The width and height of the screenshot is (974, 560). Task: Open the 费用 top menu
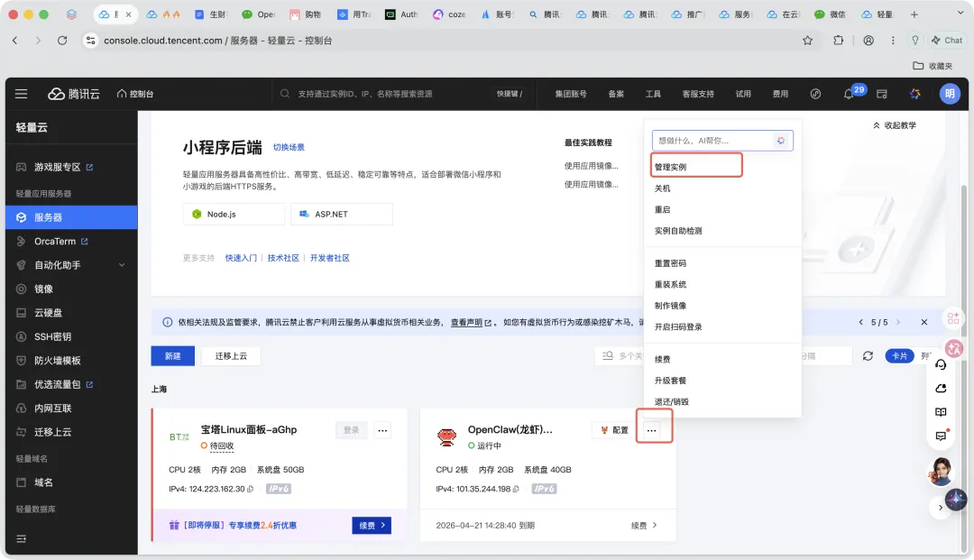tap(780, 94)
